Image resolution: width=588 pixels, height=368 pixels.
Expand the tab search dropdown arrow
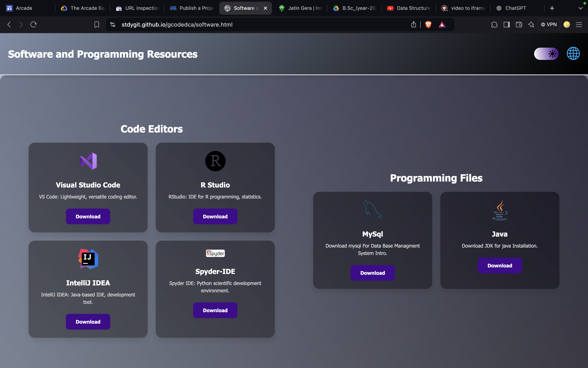[x=580, y=8]
